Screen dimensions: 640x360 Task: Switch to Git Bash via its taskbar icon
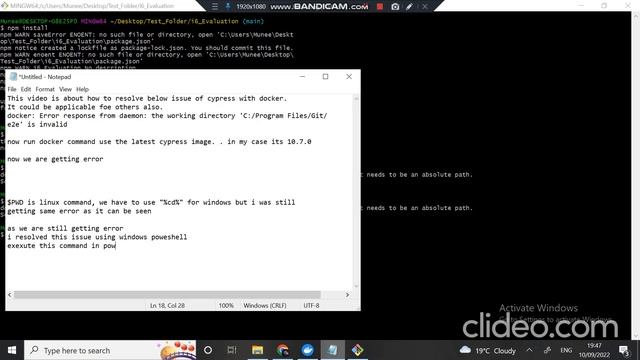point(357,350)
